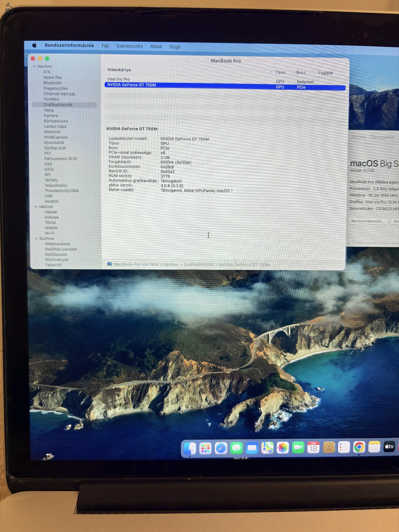Viewport: 399px width, 532px height.
Task: Launch Safari from the Dock
Action: pos(221,448)
